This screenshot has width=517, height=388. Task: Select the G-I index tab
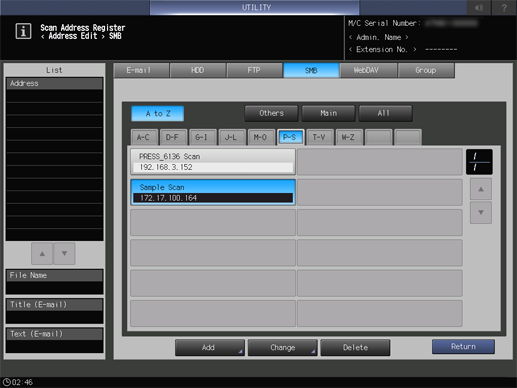[202, 137]
